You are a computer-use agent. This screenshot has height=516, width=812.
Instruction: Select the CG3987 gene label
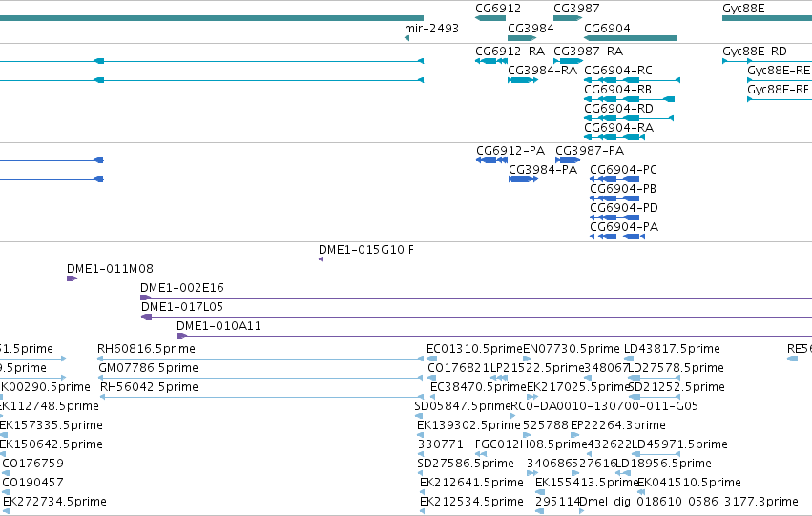(x=576, y=9)
